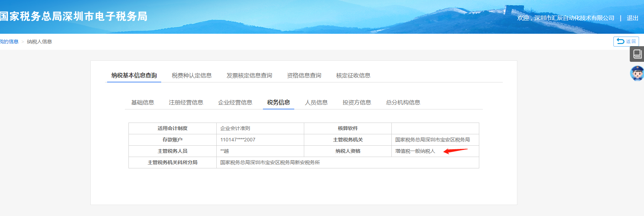Select the 税务信息 sub-tab
644x216 pixels.
(279, 102)
